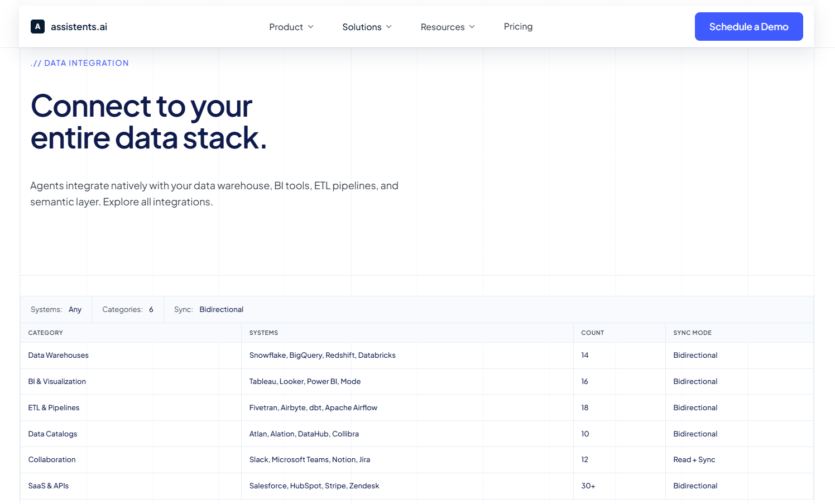Select the Data Catalogs row label
Screen dimensions: 835x504
coord(52,434)
